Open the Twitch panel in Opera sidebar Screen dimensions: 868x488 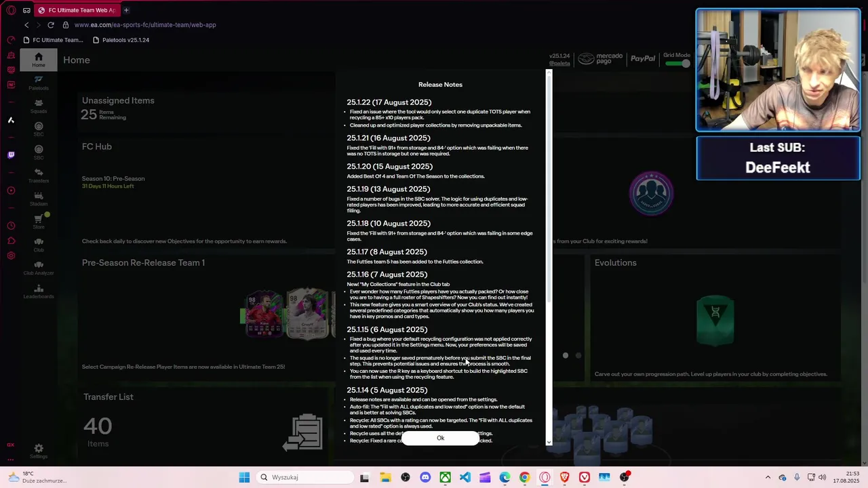pos(11,155)
